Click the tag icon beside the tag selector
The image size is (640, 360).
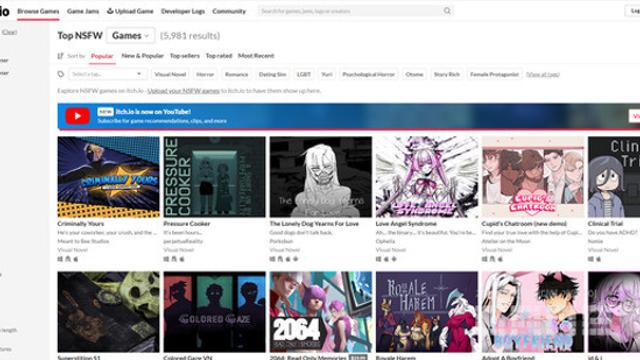point(61,74)
